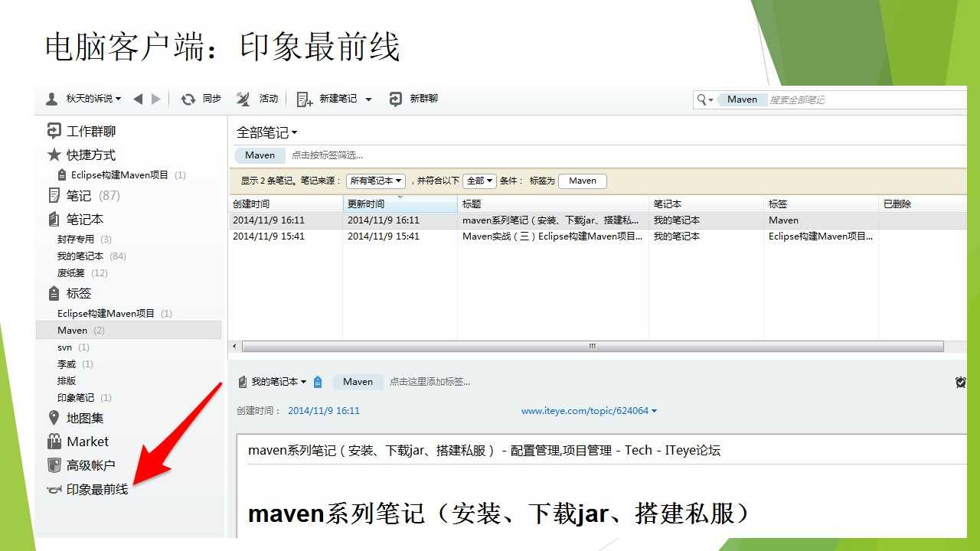Select 快捷方式 in the sidebar

click(82, 155)
